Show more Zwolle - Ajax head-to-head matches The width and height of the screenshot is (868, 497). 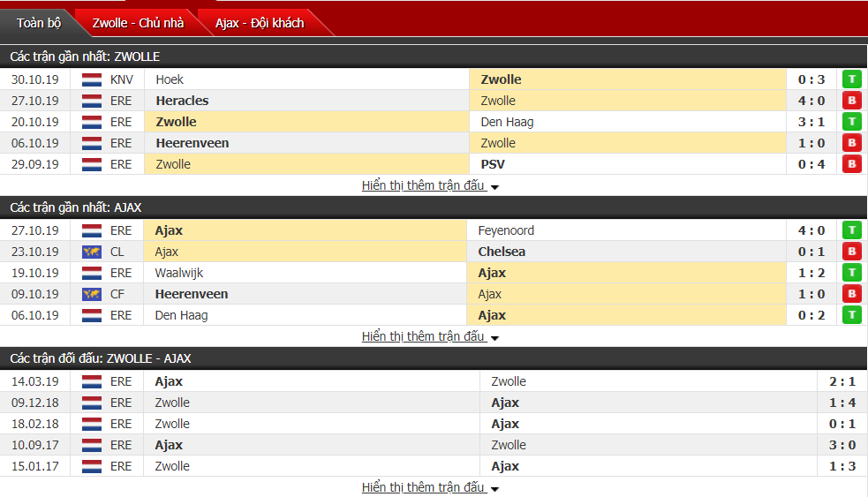click(424, 487)
